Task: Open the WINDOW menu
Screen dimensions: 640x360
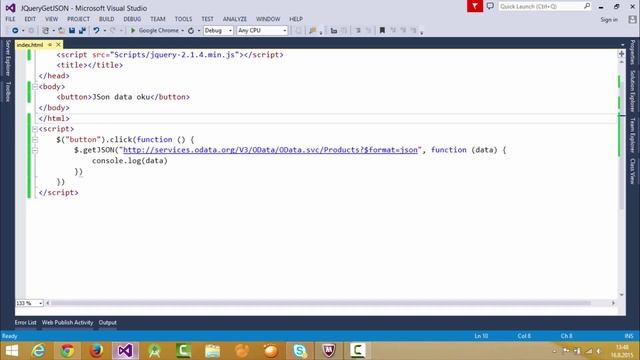Action: coord(268,19)
